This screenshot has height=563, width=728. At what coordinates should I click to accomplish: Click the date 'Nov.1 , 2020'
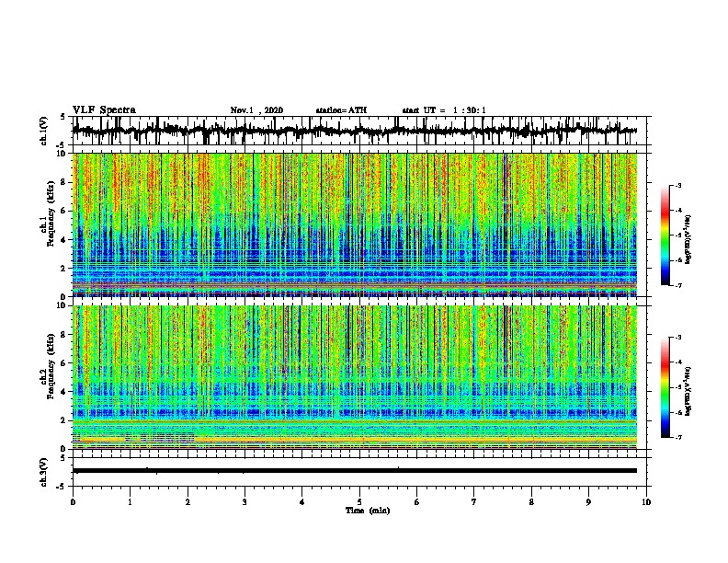point(256,110)
